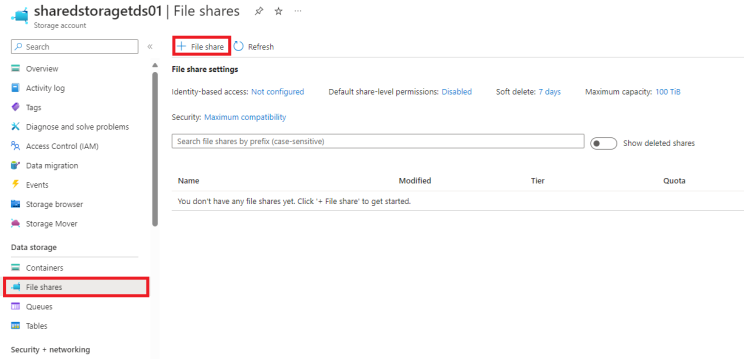Click the Containers icon
Screen dimensions: 745x360
coord(16,268)
